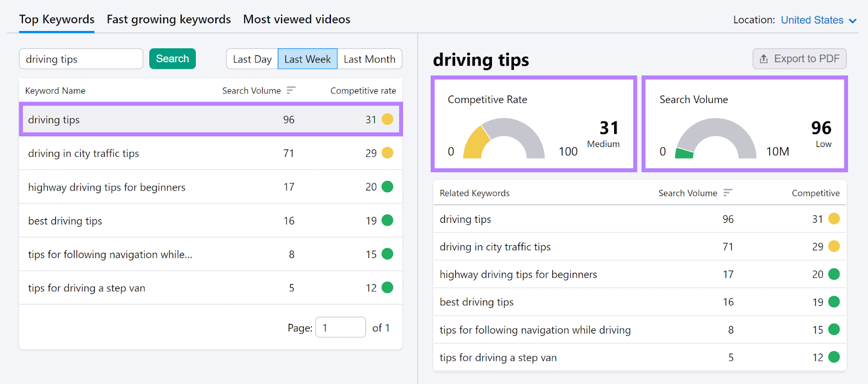The width and height of the screenshot is (868, 384).
Task: Click green dot beside rate 20 in left table
Action: (387, 187)
